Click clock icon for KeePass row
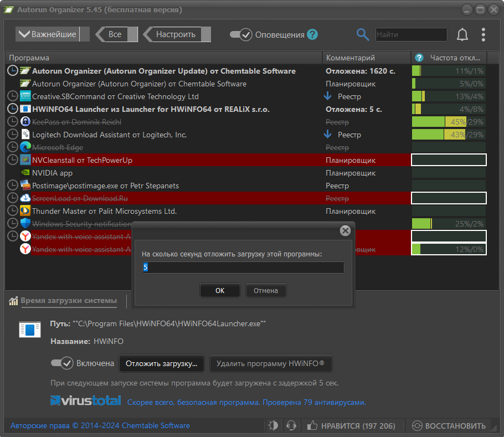This screenshot has height=437, width=504. tap(13, 121)
